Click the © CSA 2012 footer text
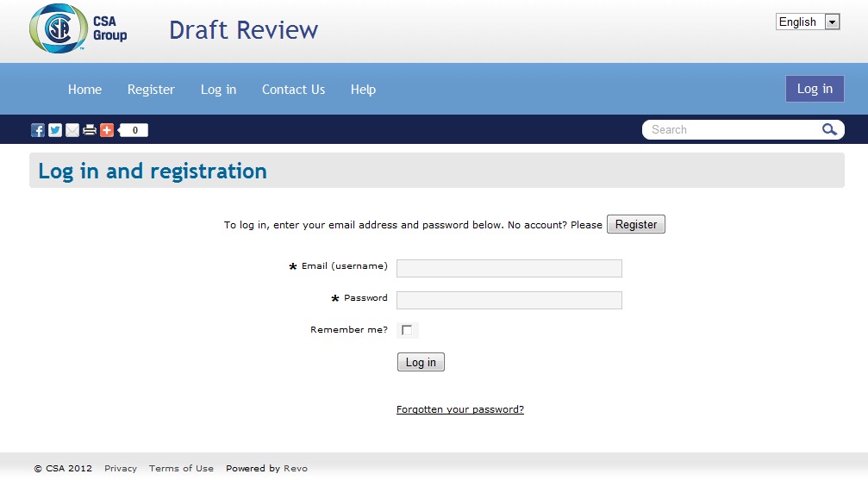The height and width of the screenshot is (480, 868). coord(63,469)
